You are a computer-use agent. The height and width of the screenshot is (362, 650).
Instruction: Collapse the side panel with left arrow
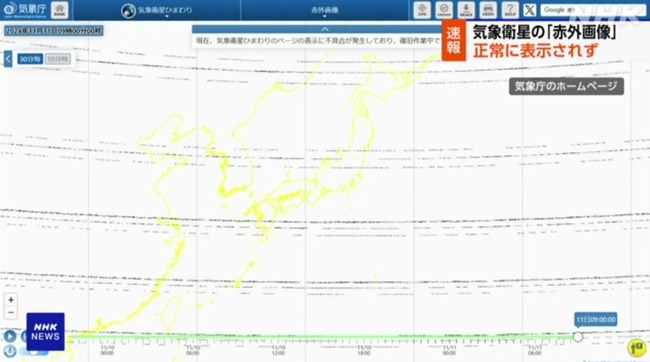pos(8,59)
